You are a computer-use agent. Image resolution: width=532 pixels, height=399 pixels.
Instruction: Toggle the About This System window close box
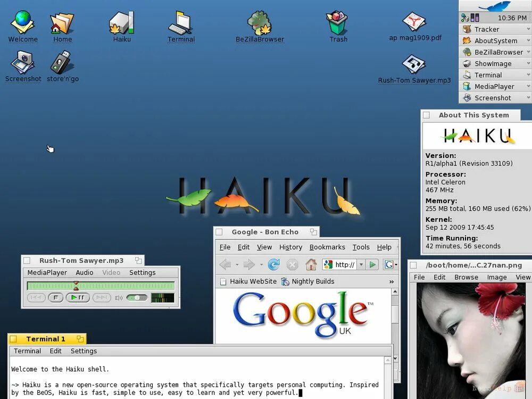[x=427, y=115]
